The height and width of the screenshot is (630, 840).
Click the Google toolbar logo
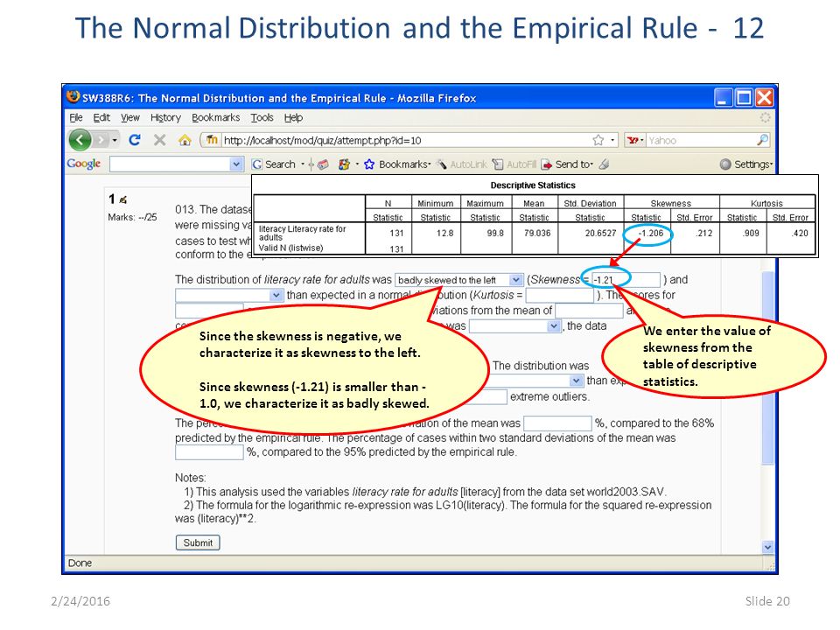[x=84, y=164]
